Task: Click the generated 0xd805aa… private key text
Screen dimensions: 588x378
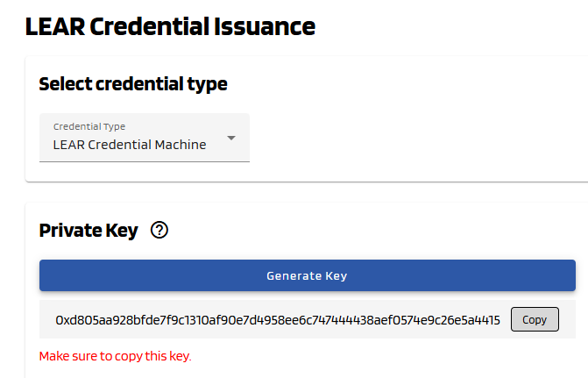Action: [x=278, y=320]
